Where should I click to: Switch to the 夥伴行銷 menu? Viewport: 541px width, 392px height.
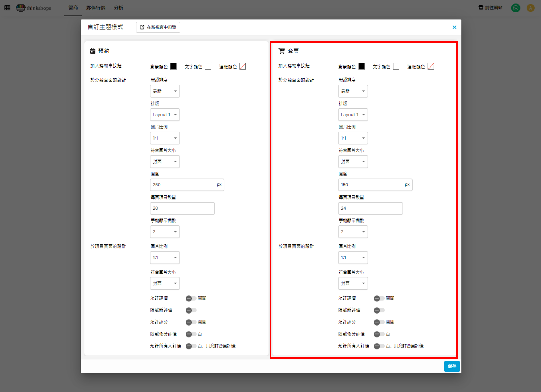(x=96, y=8)
